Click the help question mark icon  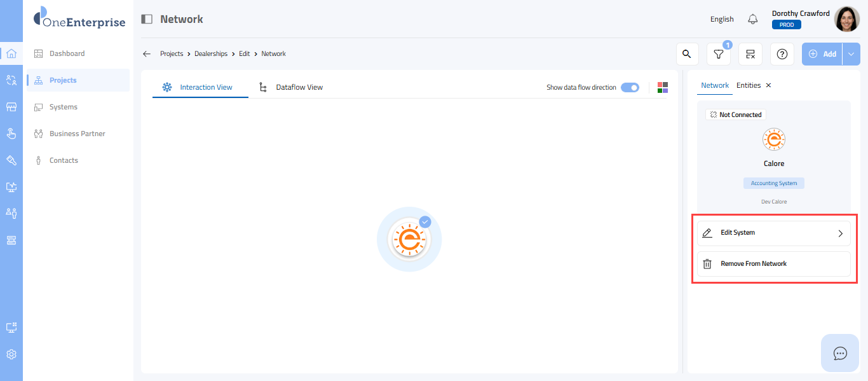pyautogui.click(x=782, y=54)
